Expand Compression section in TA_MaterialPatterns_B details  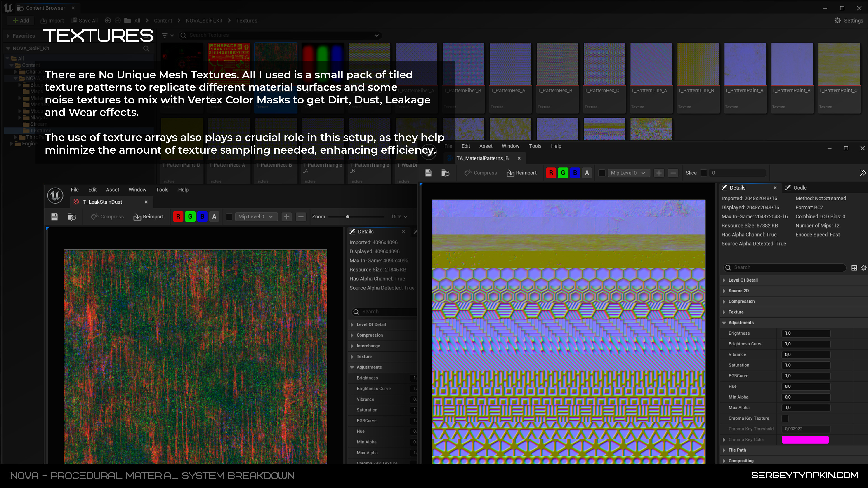pos(724,301)
